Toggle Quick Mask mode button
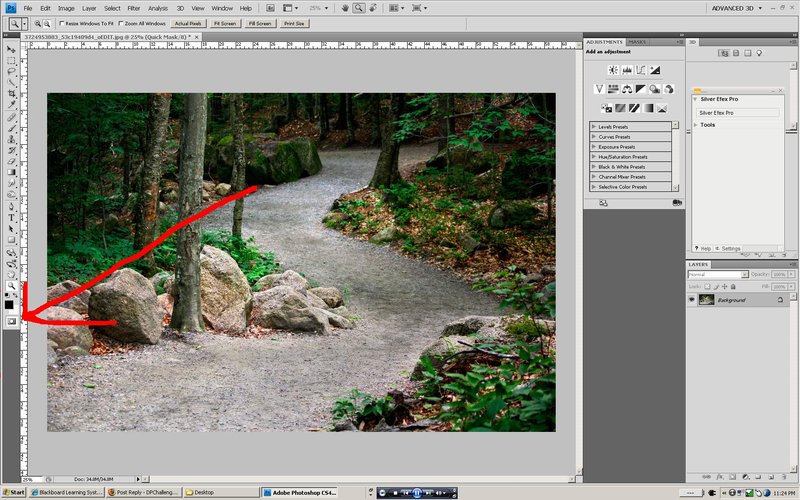 click(11, 321)
